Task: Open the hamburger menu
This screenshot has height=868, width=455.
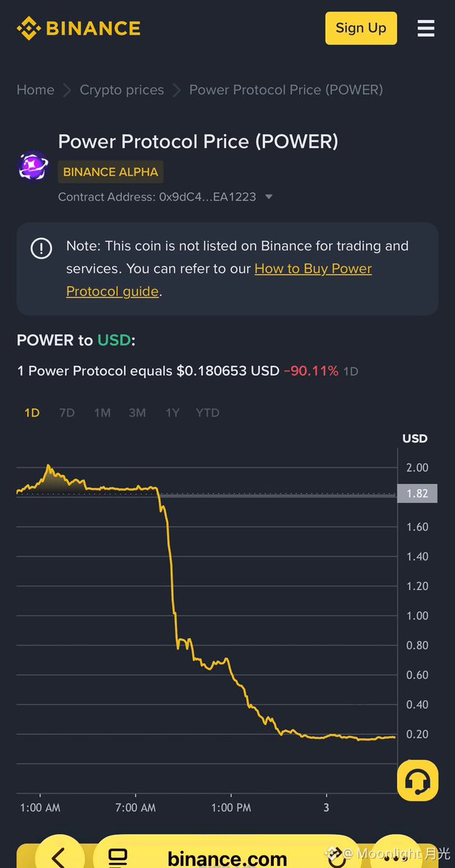Action: (x=426, y=28)
